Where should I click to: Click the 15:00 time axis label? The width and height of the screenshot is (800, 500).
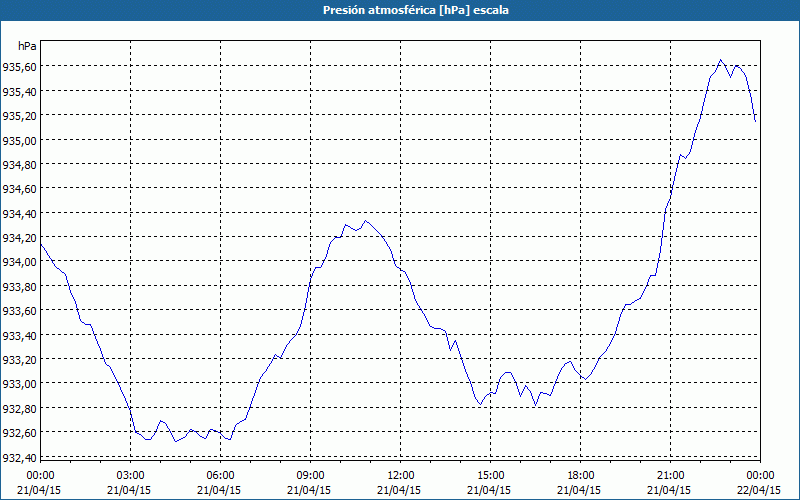491,476
